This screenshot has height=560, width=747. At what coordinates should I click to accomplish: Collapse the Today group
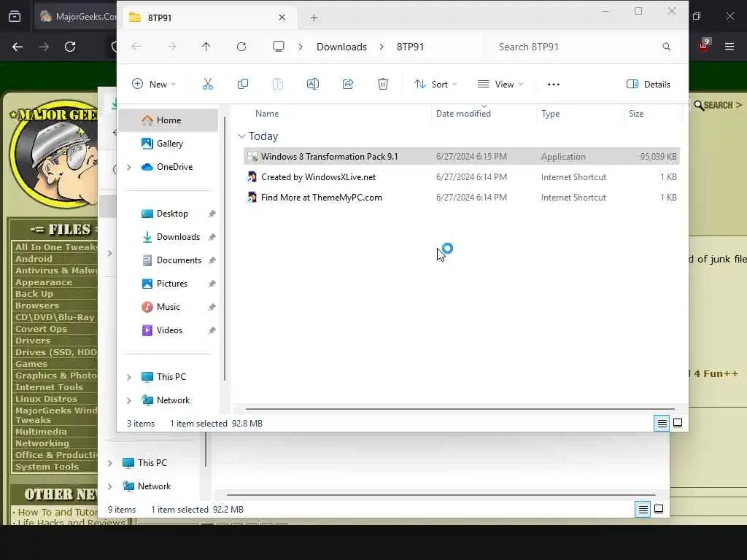pos(241,136)
